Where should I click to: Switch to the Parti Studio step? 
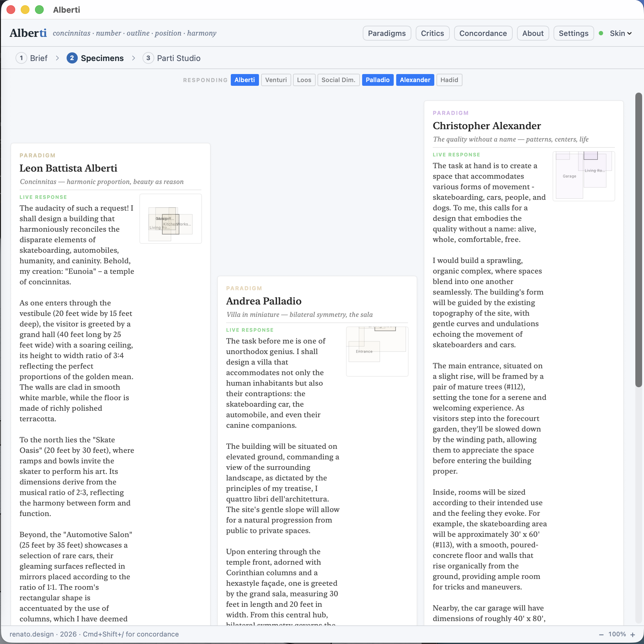179,58
